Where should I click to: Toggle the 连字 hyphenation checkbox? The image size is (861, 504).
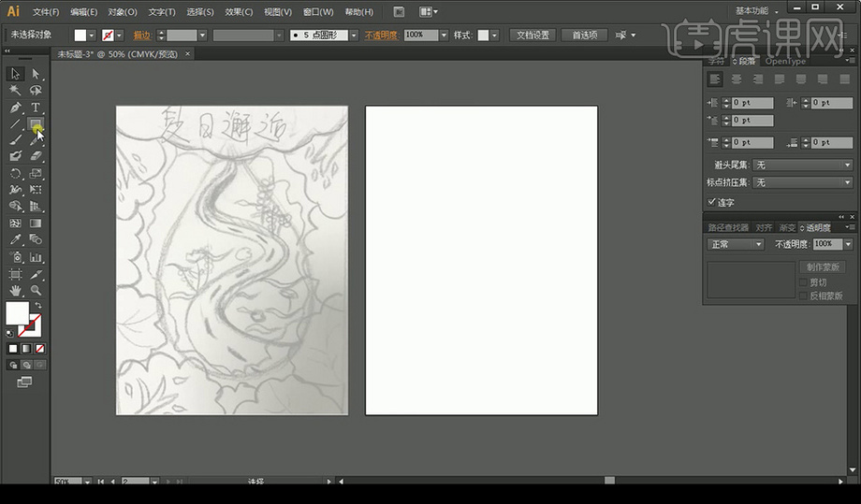click(712, 202)
